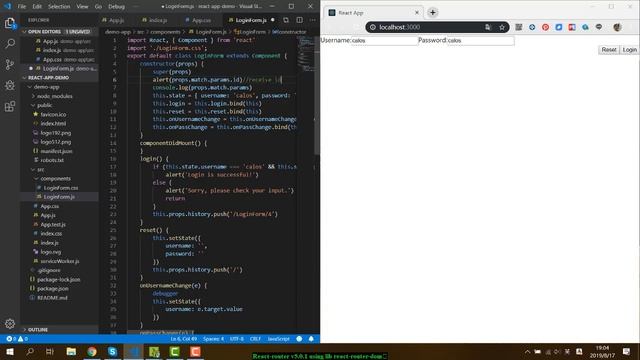The width and height of the screenshot is (640, 360).
Task: Open Skype from the taskbar
Action: tap(113, 351)
